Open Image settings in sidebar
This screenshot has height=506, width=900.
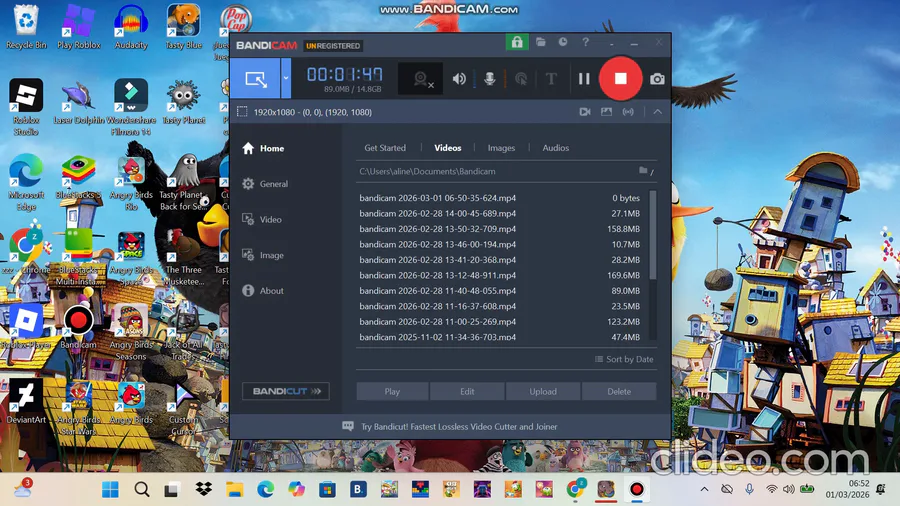click(x=263, y=255)
